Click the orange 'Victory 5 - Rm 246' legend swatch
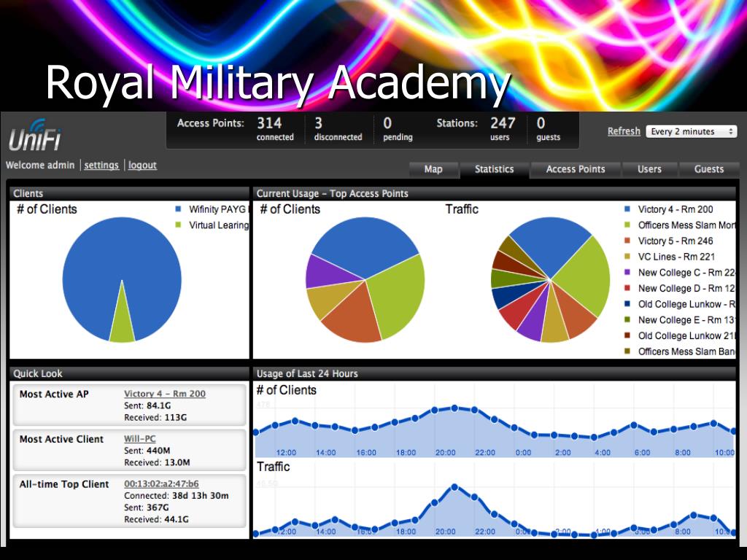The image size is (747, 560). [627, 241]
